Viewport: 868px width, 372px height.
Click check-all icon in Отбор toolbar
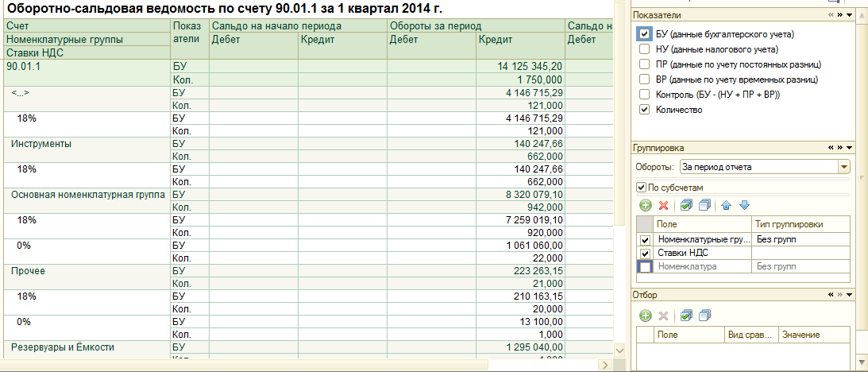686,316
